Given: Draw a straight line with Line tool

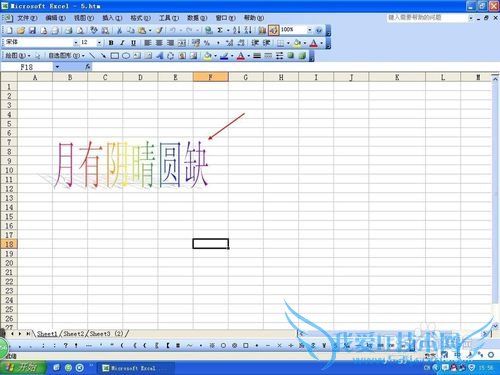Looking at the screenshot, I should point(92,56).
